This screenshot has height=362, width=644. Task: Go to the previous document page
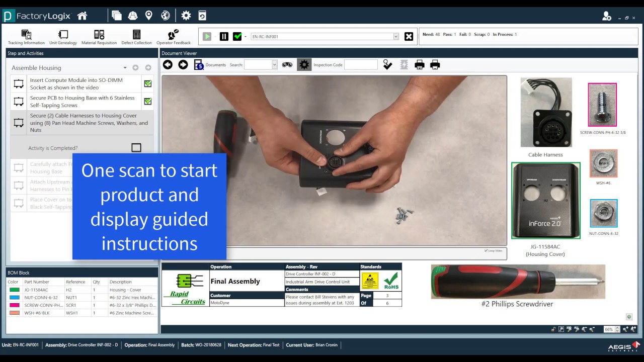pyautogui.click(x=168, y=64)
